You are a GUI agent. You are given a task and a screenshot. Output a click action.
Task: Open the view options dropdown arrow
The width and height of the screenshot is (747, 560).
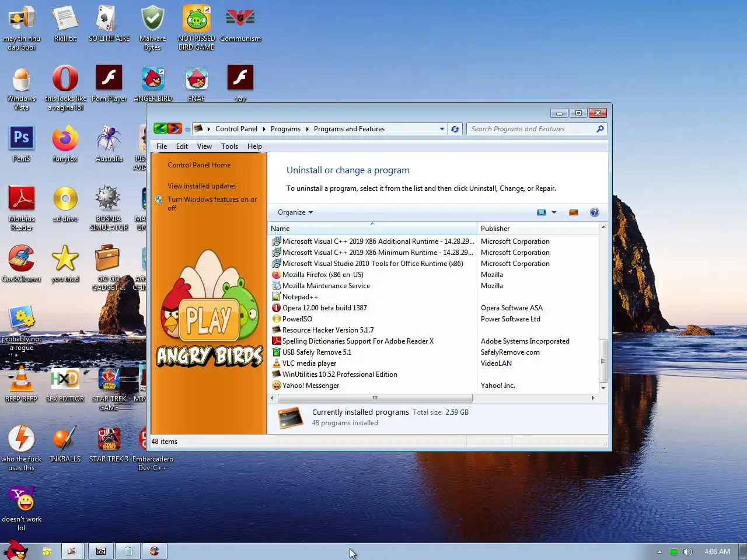pos(554,212)
